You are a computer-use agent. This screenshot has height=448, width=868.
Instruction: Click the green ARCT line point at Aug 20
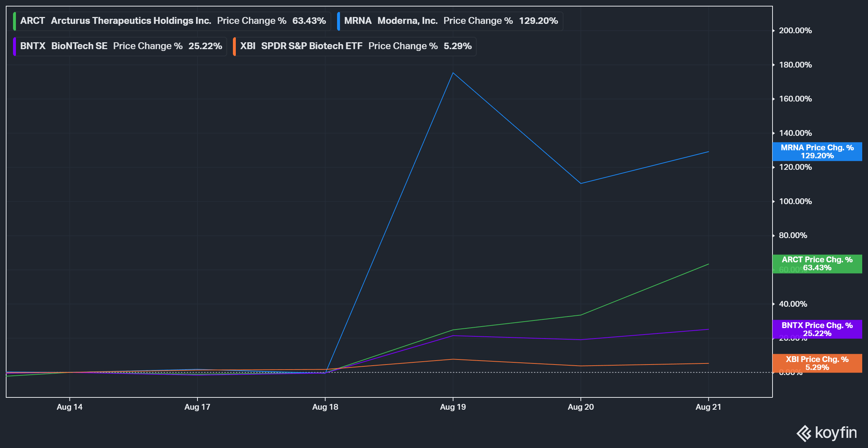click(581, 315)
